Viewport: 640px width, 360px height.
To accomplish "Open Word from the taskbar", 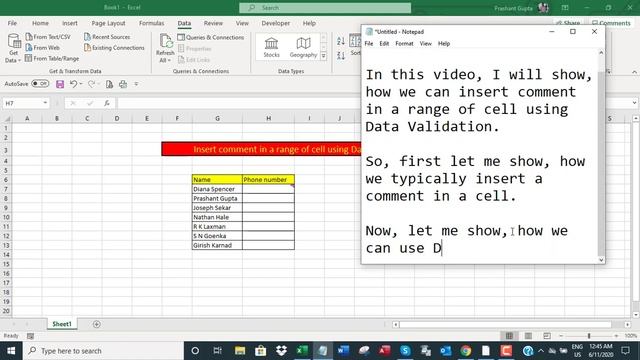I will (x=343, y=351).
